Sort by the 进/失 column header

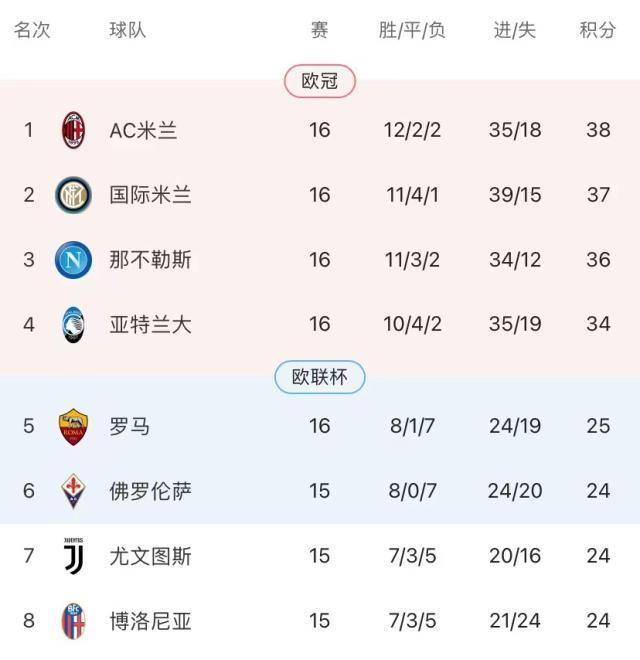(515, 30)
